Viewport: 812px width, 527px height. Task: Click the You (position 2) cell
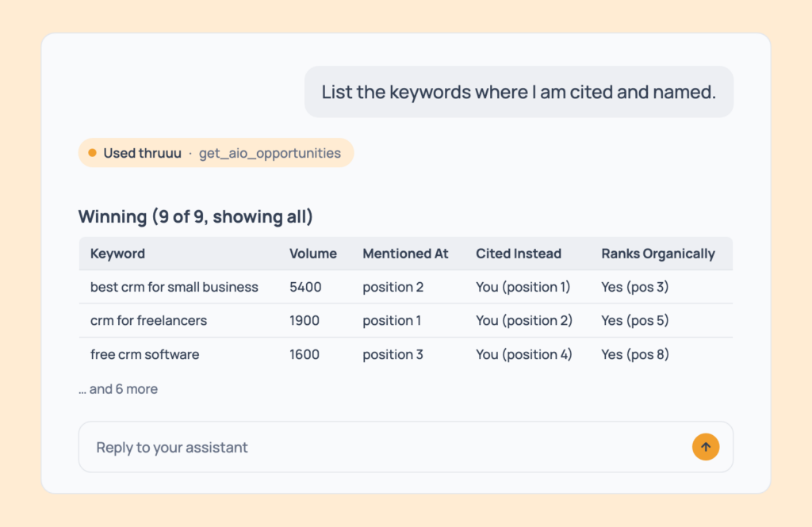(524, 320)
